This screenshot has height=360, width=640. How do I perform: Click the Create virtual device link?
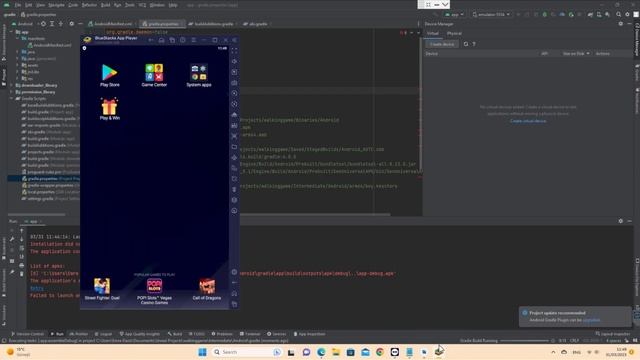click(x=528, y=121)
